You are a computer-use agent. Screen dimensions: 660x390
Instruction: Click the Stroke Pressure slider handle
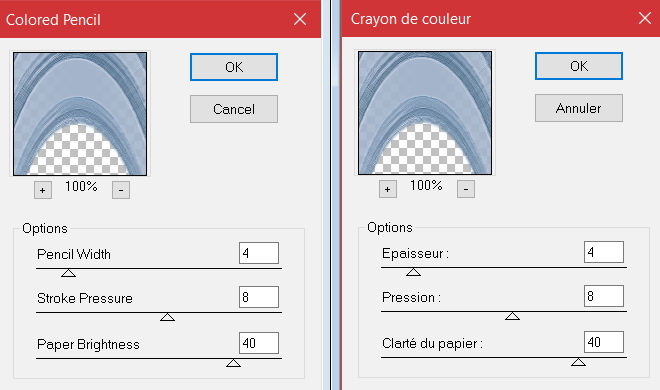coord(168,317)
